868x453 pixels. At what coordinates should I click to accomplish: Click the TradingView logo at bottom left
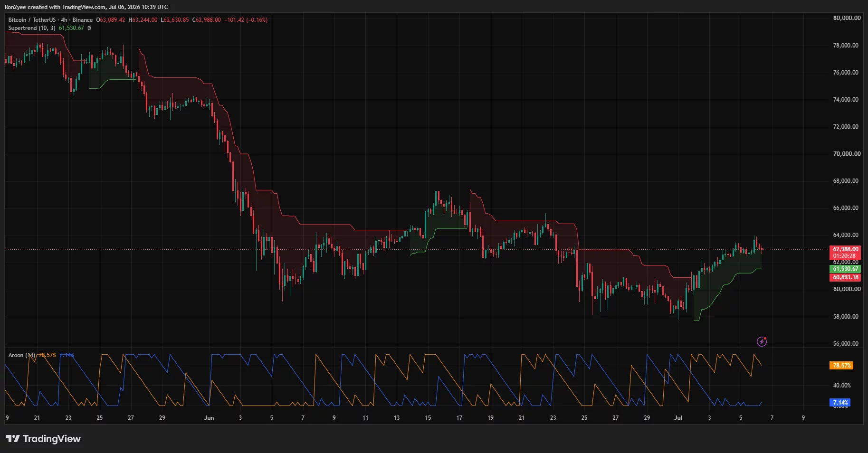[x=43, y=439]
